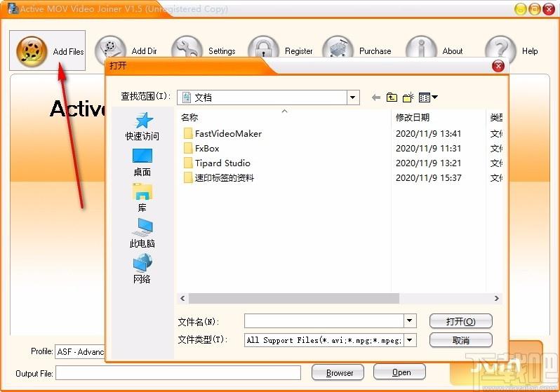Click the Open button beside Browser
This screenshot has height=392, width=560.
coord(399,372)
